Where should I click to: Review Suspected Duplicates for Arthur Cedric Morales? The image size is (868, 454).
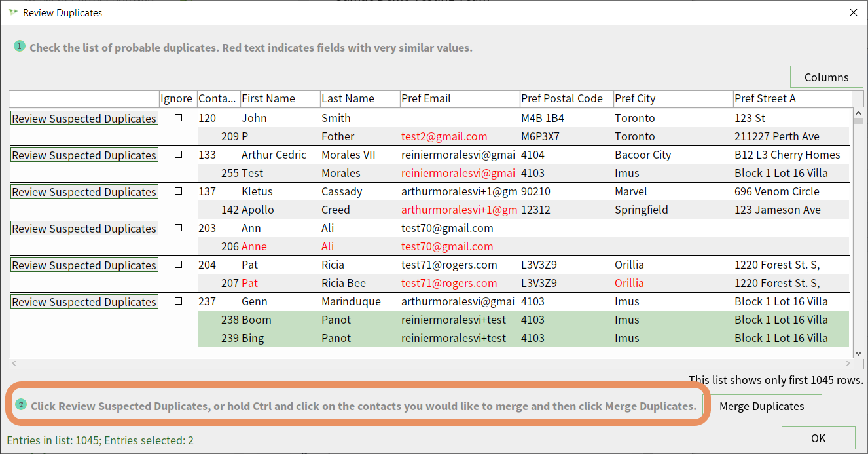coord(84,155)
